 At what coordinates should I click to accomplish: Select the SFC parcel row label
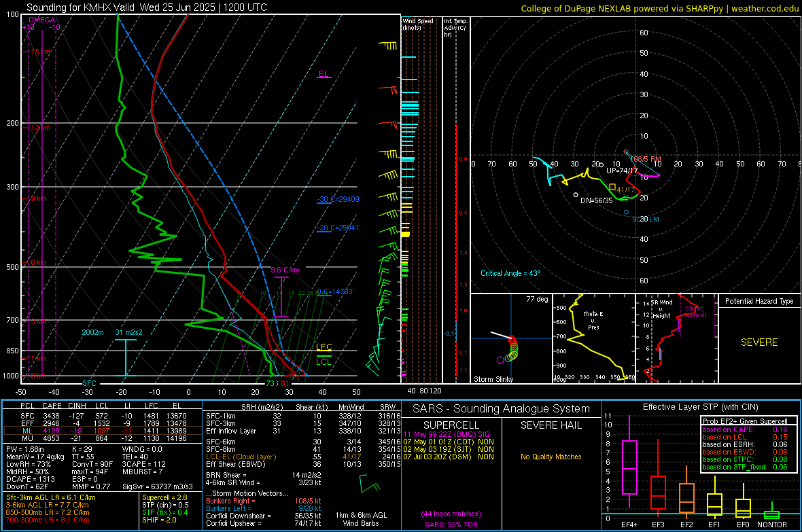(27, 416)
